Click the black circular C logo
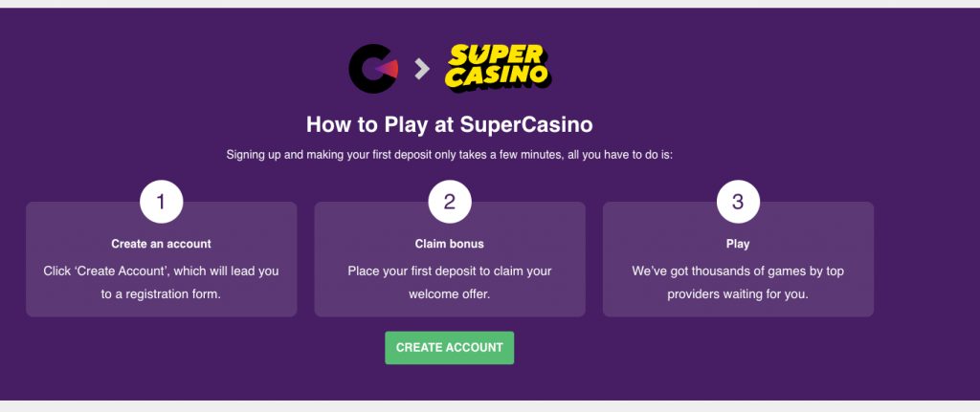Screen dimensions: 980x412 [x=372, y=69]
